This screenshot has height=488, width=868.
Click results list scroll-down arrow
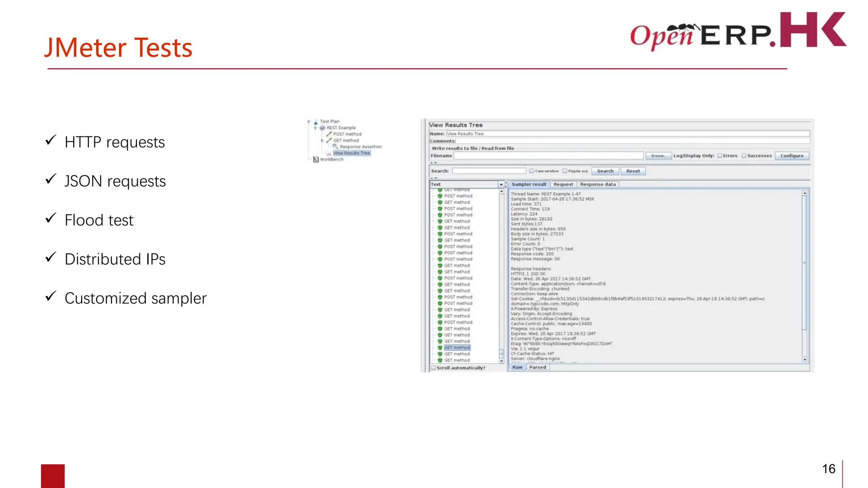coord(501,361)
